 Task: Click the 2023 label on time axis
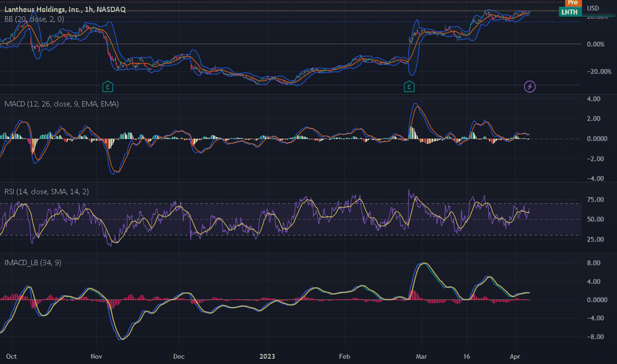267,357
